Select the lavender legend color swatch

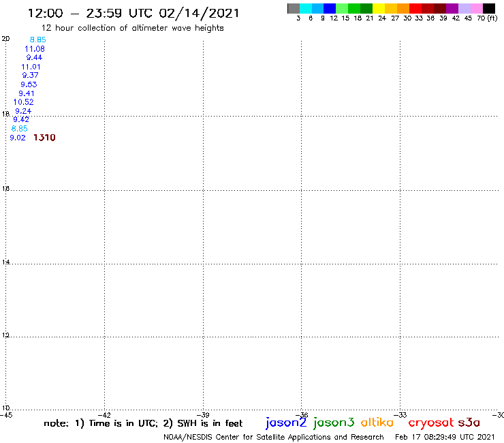[x=464, y=8]
